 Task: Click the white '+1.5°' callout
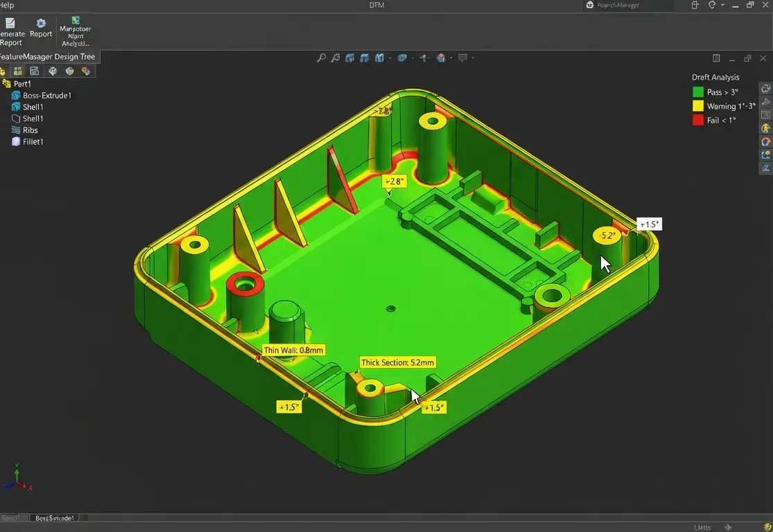coord(649,224)
